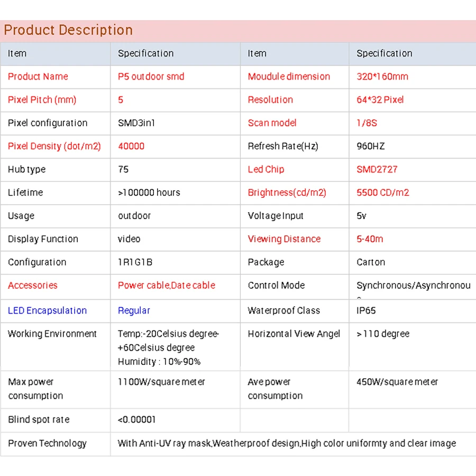Select the Synchronous/Asynchronous control mode value
Screen dimensions: 476x476
point(413,286)
